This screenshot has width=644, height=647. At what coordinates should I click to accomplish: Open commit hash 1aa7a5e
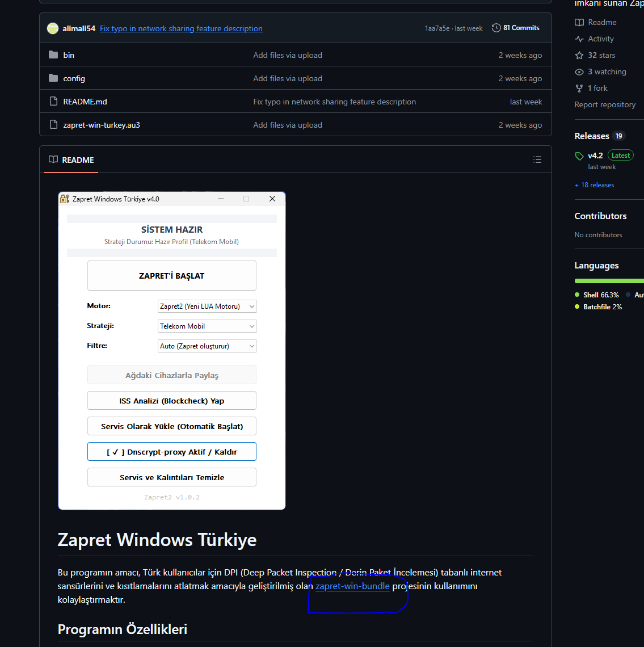(437, 28)
